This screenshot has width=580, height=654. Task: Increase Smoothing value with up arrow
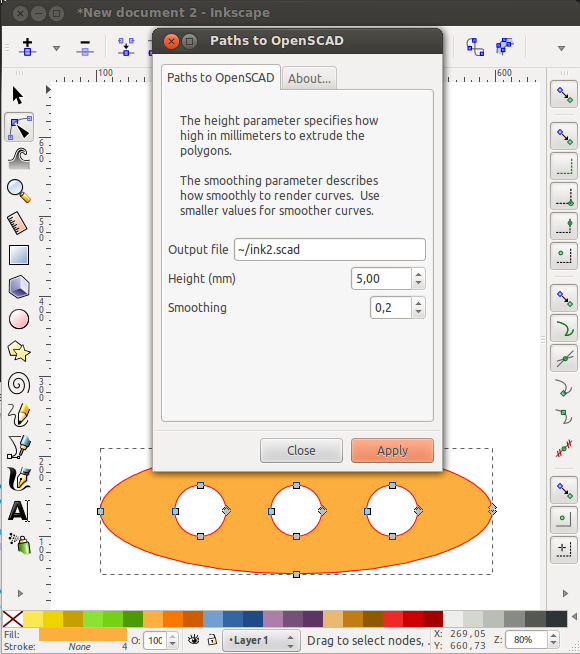coord(418,303)
